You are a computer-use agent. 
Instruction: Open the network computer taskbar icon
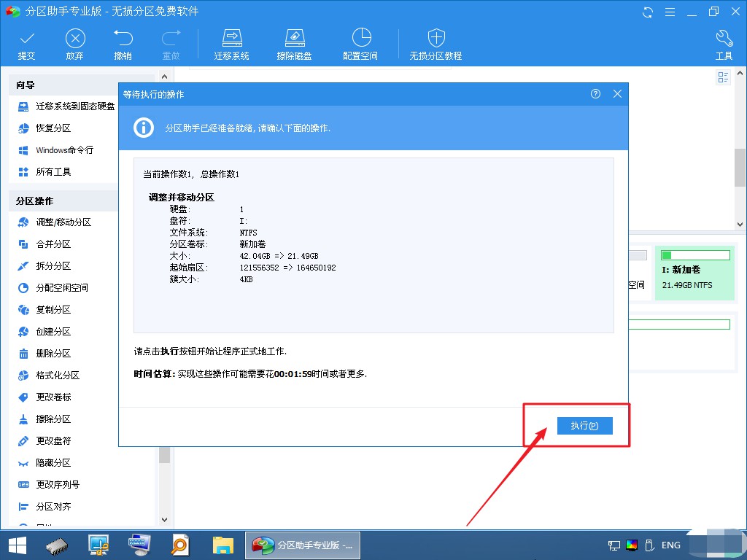tap(98, 545)
